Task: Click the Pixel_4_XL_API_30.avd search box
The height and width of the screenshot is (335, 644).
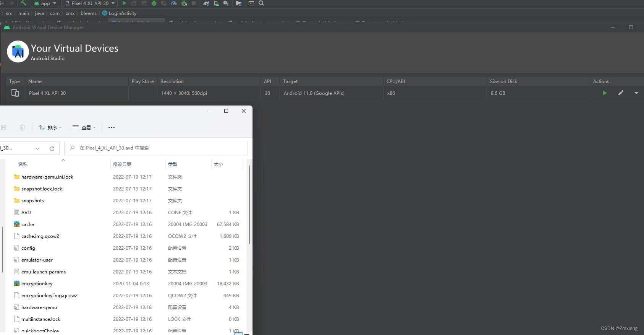Action: [x=156, y=148]
